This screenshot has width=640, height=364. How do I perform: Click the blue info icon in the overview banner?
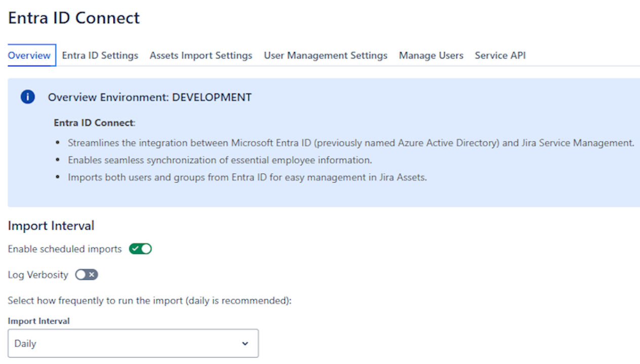(x=28, y=97)
